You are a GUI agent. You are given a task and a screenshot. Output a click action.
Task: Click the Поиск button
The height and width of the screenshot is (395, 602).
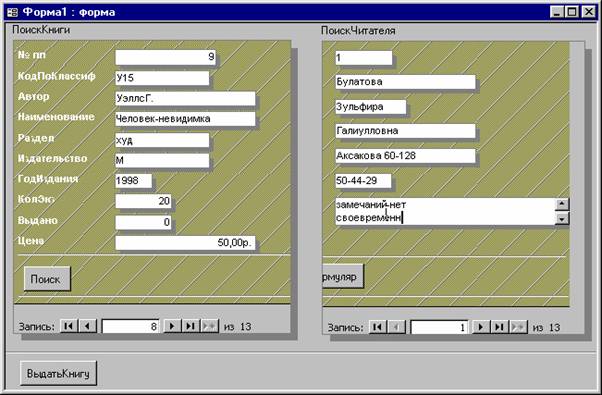coord(47,279)
